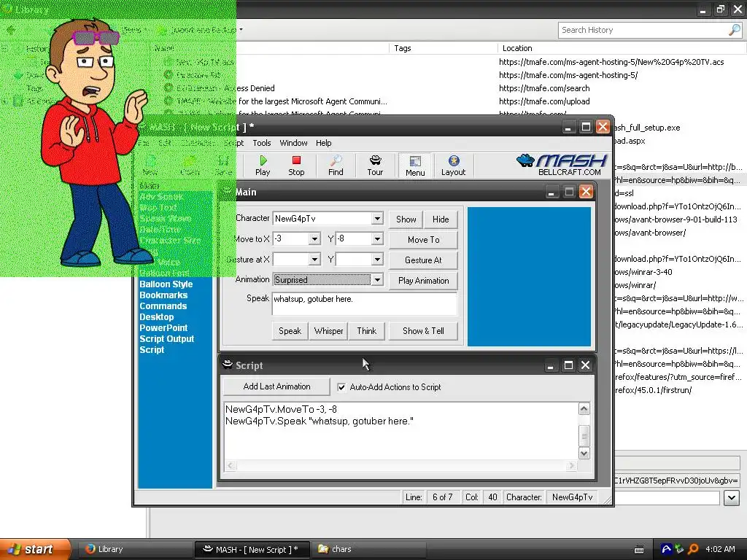Select Bookmarks in the sidebar
The image size is (747, 560).
pos(163,295)
